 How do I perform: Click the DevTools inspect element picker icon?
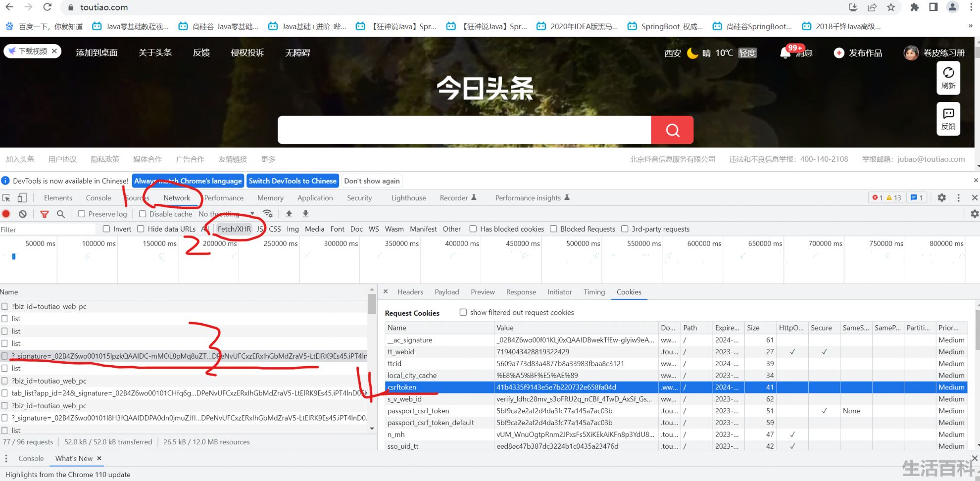pyautogui.click(x=6, y=198)
